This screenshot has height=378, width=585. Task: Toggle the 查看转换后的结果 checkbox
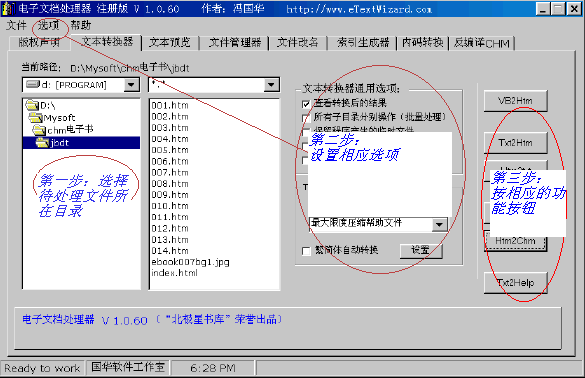(306, 103)
